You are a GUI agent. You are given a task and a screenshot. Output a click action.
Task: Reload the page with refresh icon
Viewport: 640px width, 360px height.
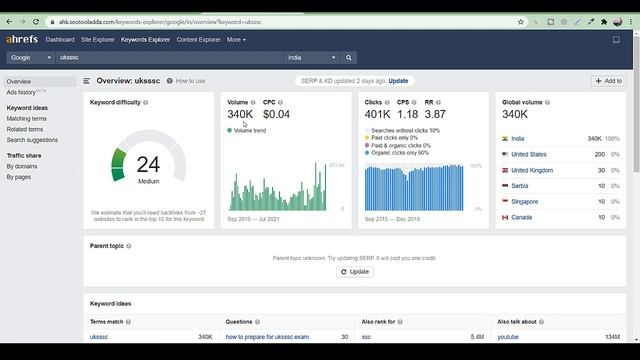click(36, 22)
